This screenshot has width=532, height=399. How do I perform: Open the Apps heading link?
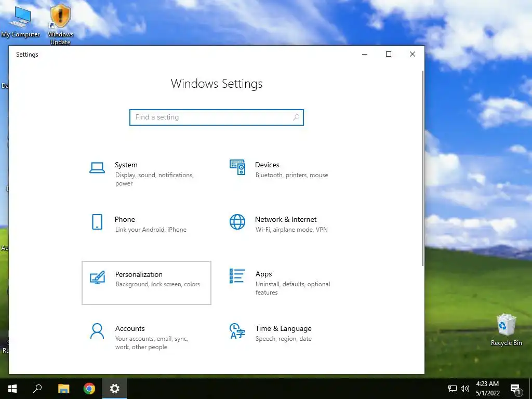tap(263, 274)
